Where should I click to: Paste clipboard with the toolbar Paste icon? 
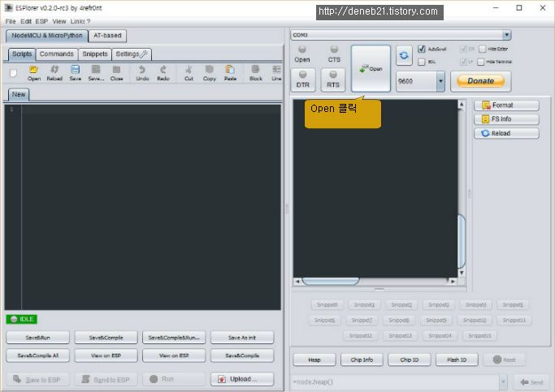tap(230, 73)
